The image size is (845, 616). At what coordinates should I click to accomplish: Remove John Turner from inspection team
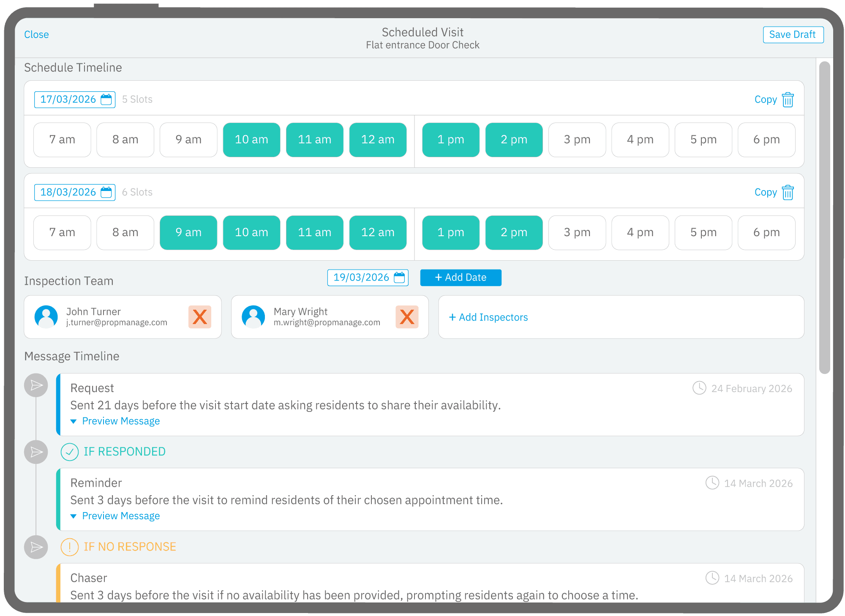199,317
